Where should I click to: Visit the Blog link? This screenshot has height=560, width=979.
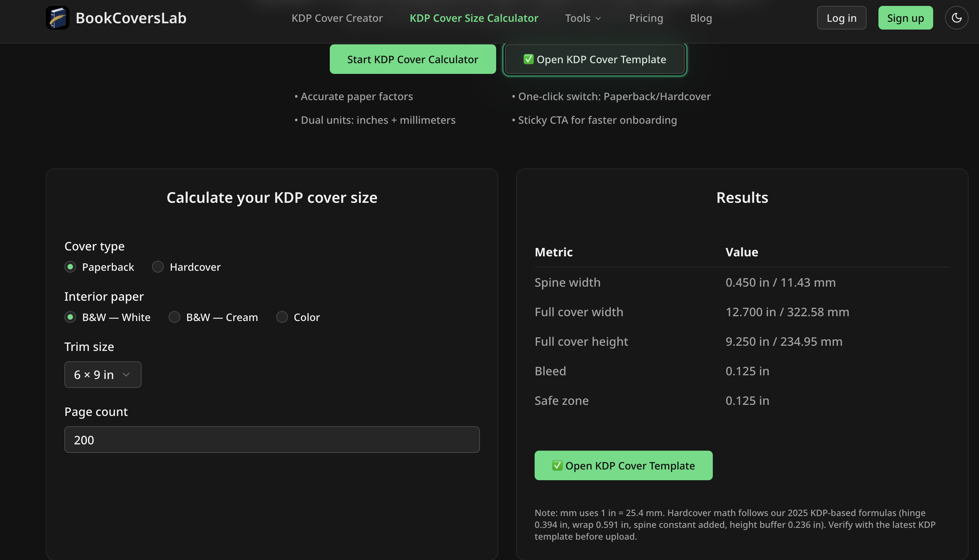pos(701,18)
